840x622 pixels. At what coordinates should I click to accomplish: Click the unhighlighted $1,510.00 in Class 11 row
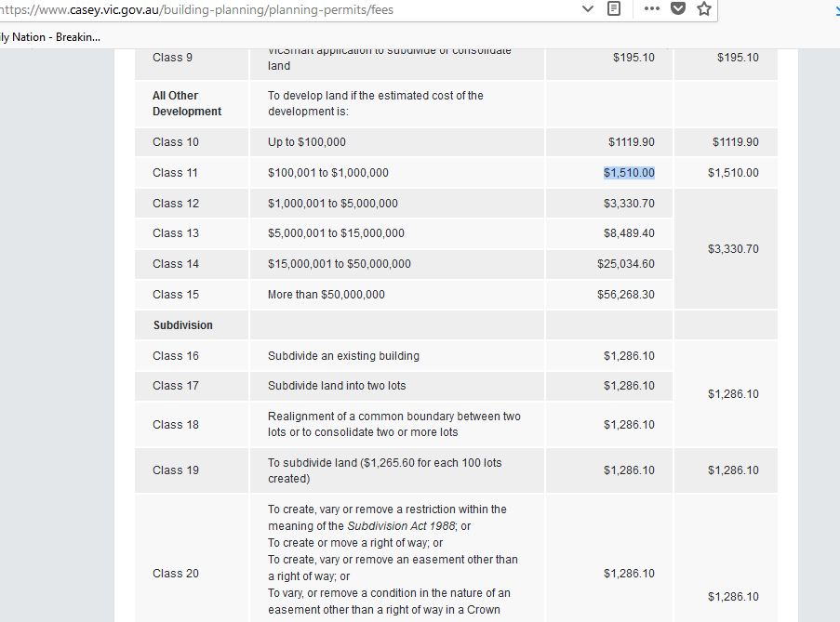[733, 173]
